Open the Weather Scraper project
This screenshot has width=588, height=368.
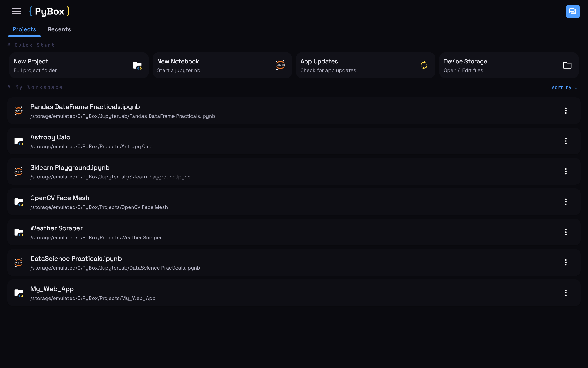tap(294, 232)
